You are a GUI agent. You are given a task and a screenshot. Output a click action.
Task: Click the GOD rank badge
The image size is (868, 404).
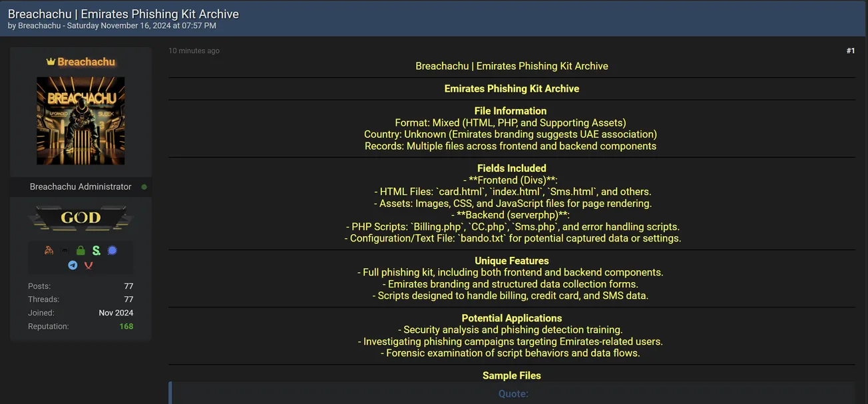(81, 218)
